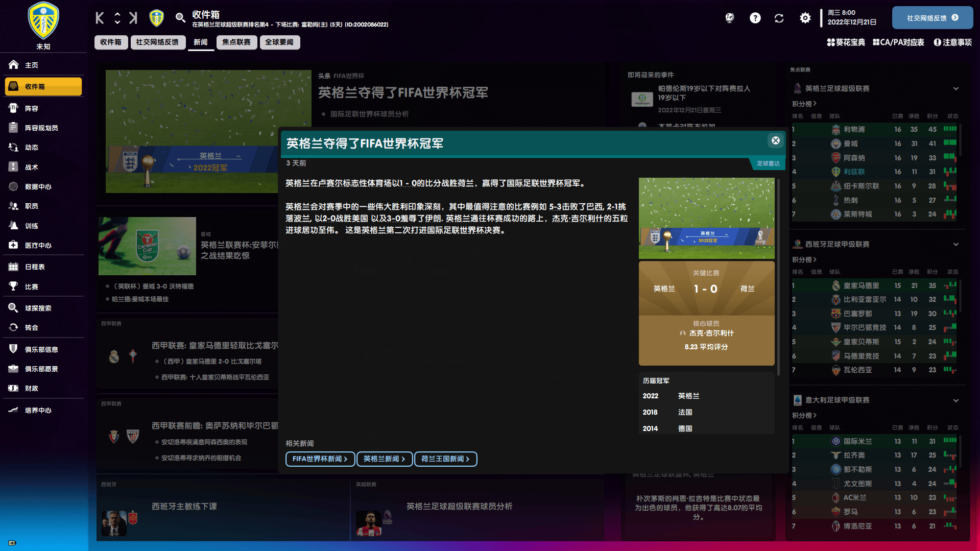
Task: Click 皇家马德里 in La Liga table
Action: 861,286
